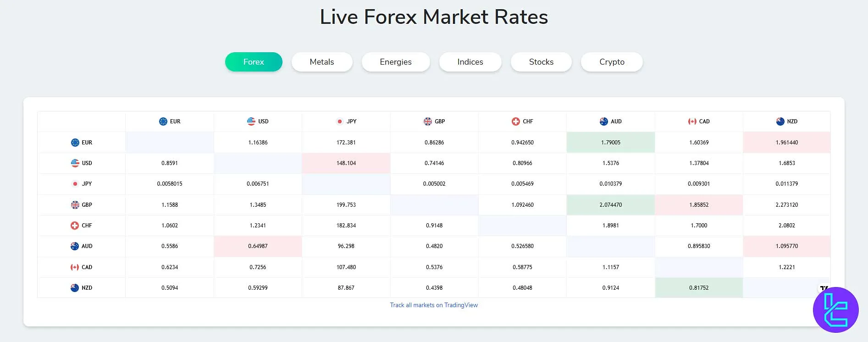Click the NZD flag icon in column header
The width and height of the screenshot is (868, 342).
(780, 121)
